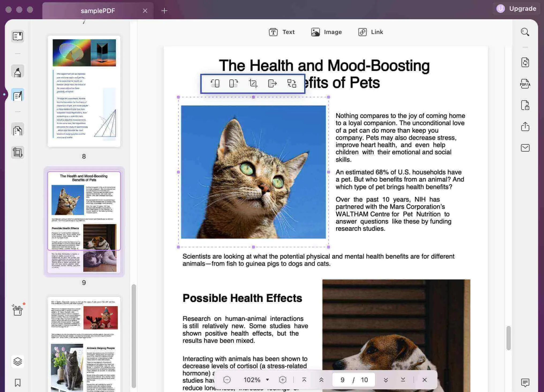The height and width of the screenshot is (392, 544).
Task: Click the Text annotation tool
Action: [281, 32]
